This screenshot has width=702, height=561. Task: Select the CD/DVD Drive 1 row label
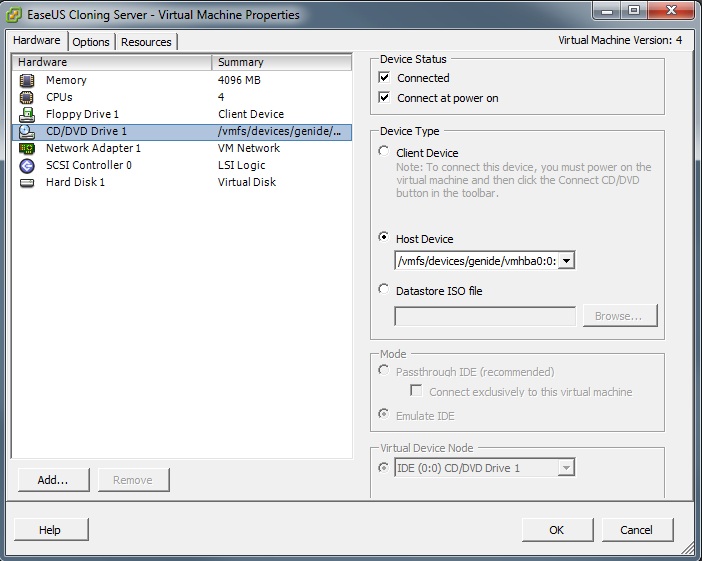(86, 132)
